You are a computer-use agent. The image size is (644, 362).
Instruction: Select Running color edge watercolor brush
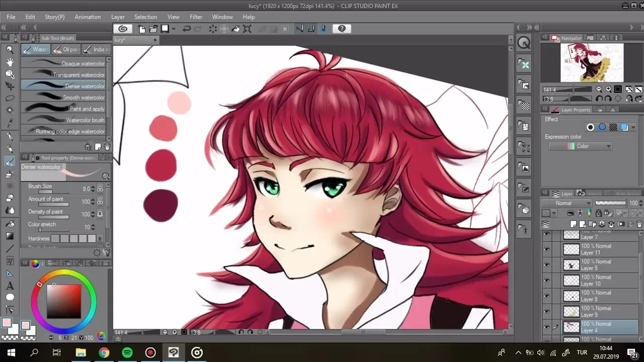click(x=63, y=131)
